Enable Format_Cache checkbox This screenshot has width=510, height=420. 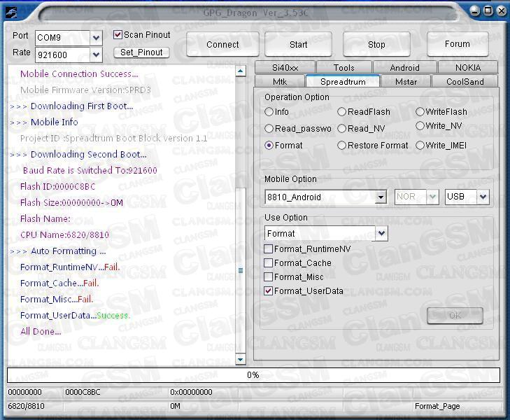[x=269, y=263]
